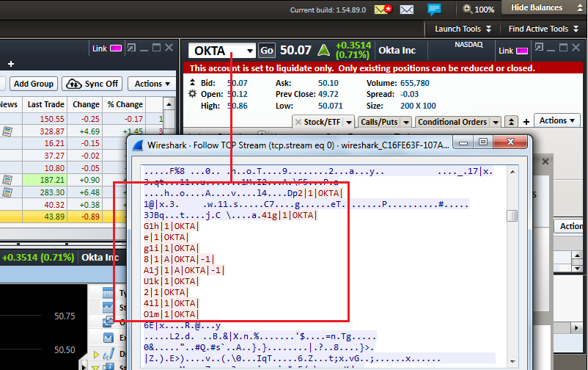
Task: Open the Launch Tools dropdown
Action: pos(463,29)
